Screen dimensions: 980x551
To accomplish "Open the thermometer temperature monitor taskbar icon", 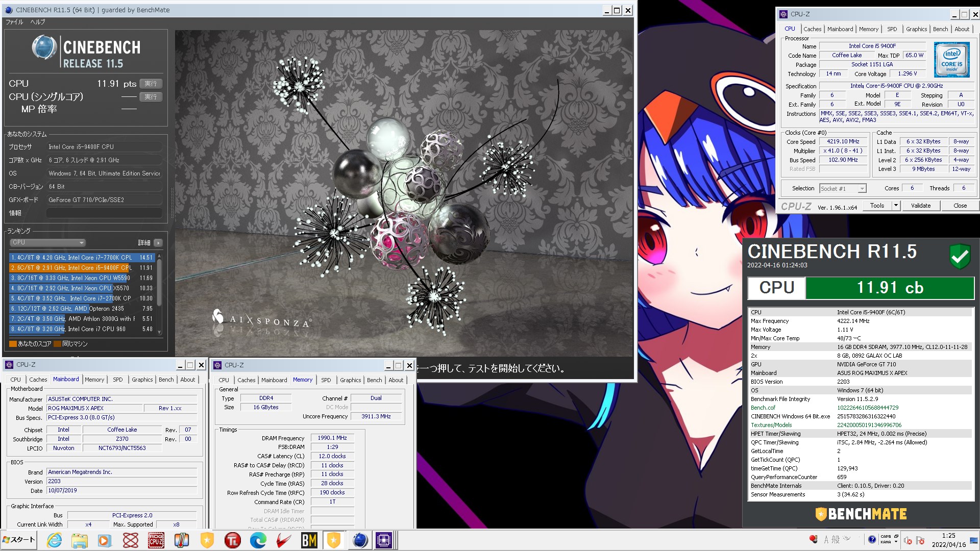I will 181,540.
